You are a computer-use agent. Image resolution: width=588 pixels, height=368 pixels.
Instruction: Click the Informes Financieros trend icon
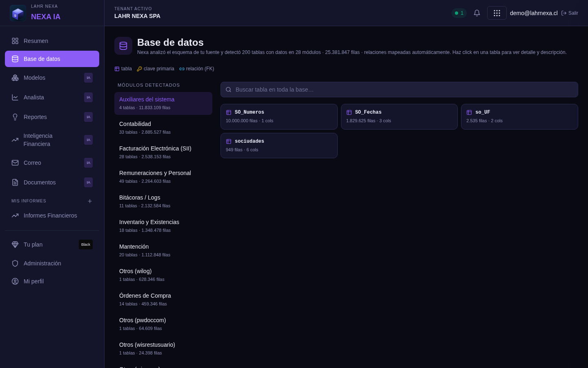(x=15, y=215)
